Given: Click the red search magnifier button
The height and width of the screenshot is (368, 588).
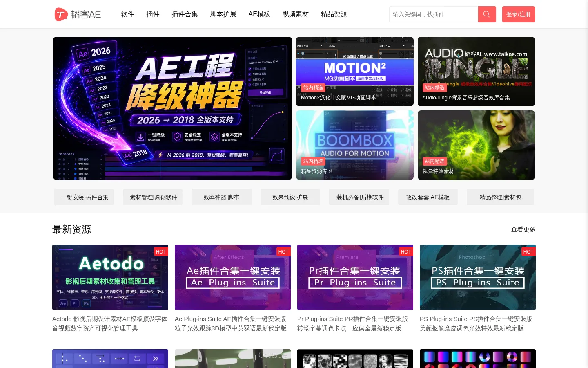Looking at the screenshot, I should [x=487, y=14].
